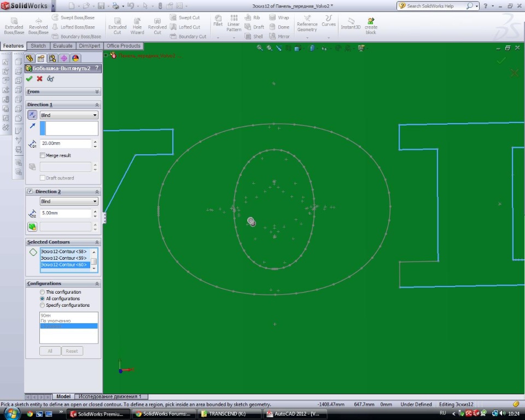525x420 pixels.
Task: Click the Direction 2 depth 5.00mm field
Action: [65, 213]
